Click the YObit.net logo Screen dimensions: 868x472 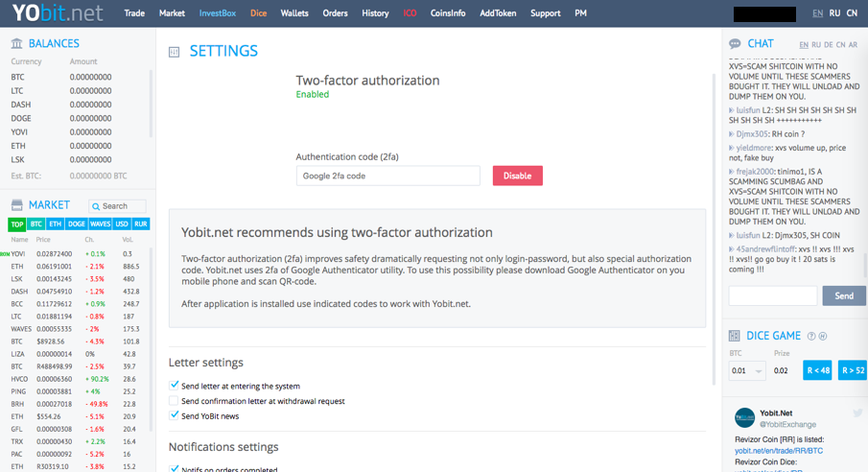[57, 12]
